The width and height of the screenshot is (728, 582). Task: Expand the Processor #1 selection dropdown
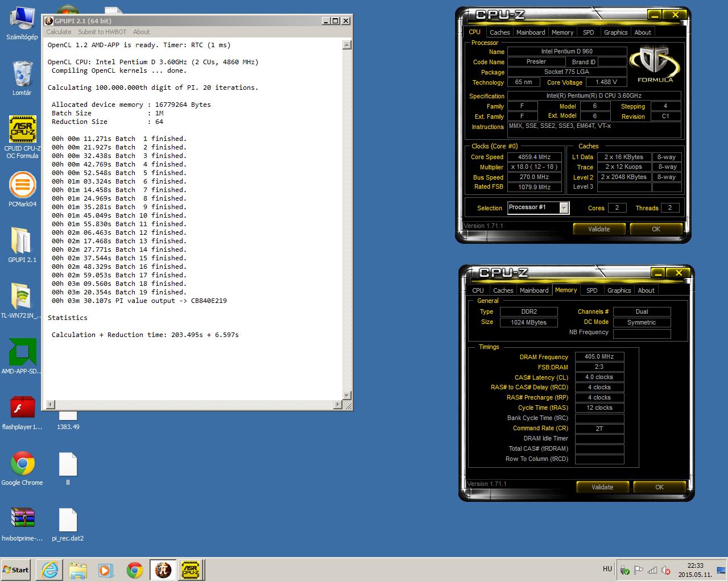[x=564, y=208]
